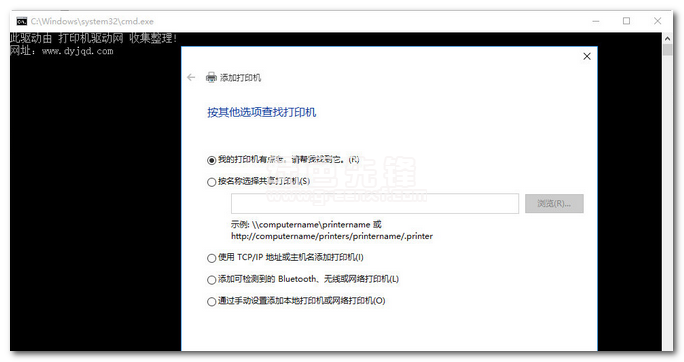Click the heading "按其他选项查找打印机"
This screenshot has width=684, height=362.
261,113
